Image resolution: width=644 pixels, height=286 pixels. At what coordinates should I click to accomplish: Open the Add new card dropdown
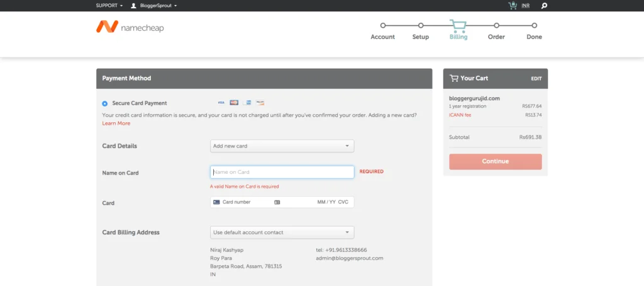282,146
